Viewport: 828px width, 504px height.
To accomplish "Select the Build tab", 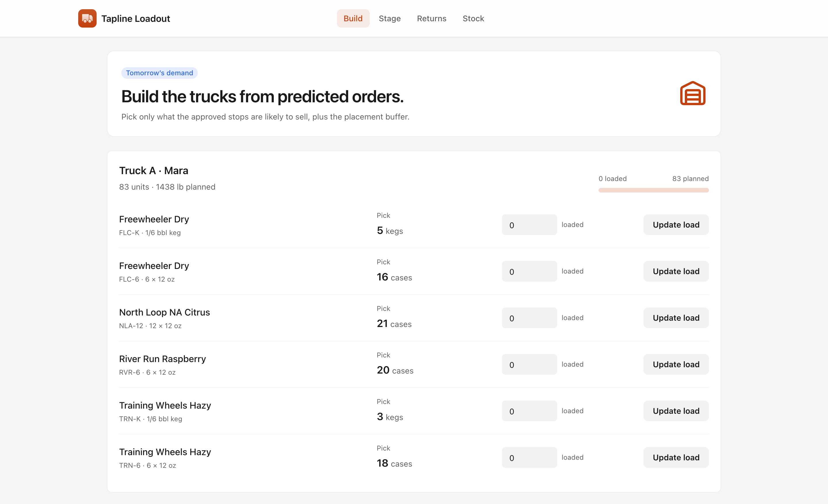I will tap(353, 18).
